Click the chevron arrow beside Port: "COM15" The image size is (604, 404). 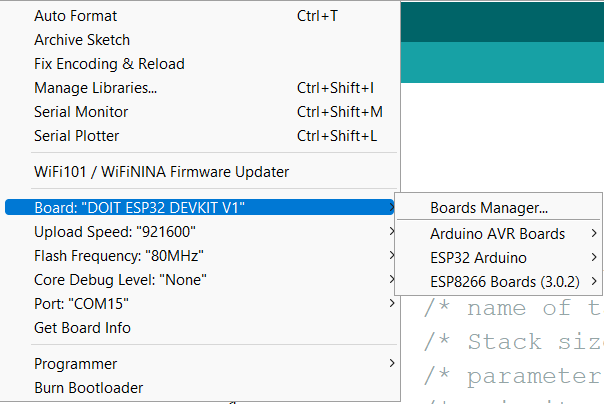392,303
